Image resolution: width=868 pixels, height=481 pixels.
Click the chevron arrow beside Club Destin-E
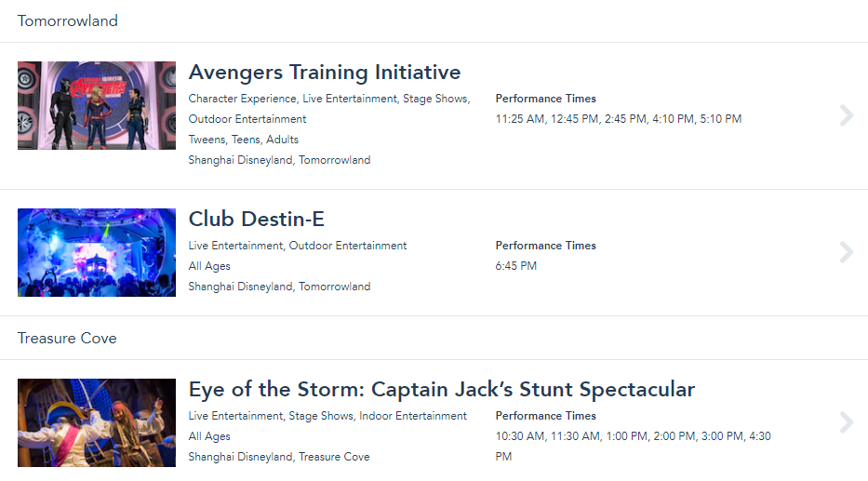click(x=846, y=252)
